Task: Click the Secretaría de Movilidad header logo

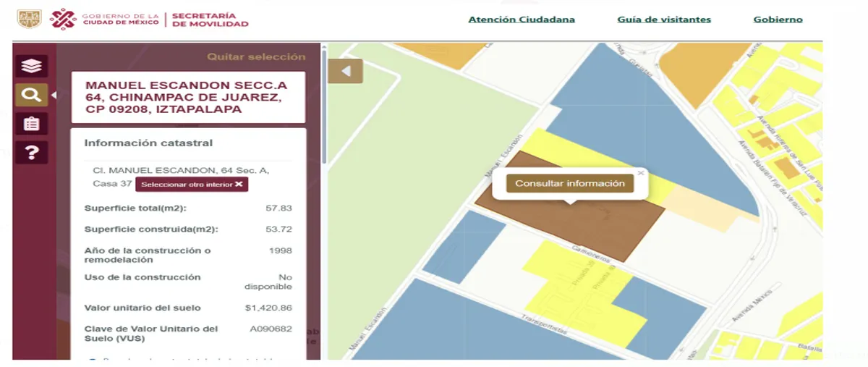Action: point(210,20)
